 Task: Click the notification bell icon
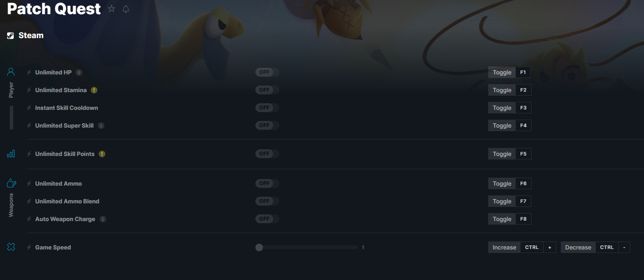click(126, 9)
